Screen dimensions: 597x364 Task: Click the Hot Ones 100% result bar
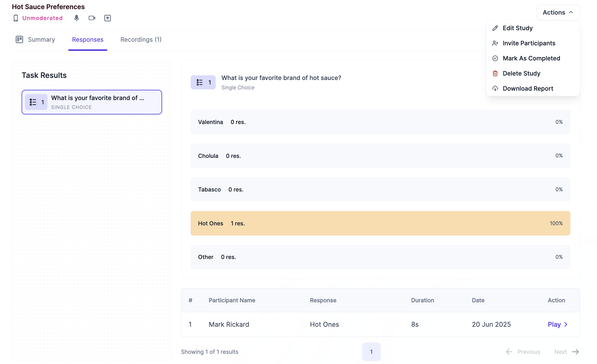pos(380,223)
